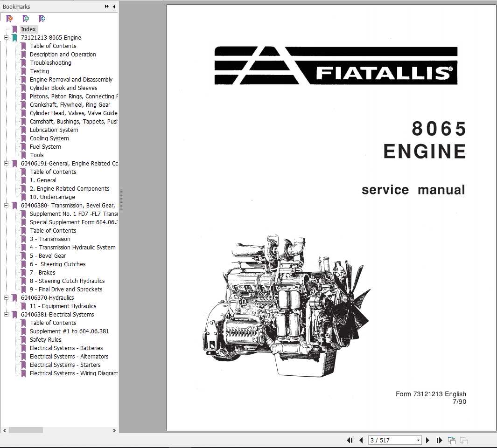This screenshot has width=497, height=448.
Task: Click bookmark icon beside Fuel System
Action: coord(23,146)
